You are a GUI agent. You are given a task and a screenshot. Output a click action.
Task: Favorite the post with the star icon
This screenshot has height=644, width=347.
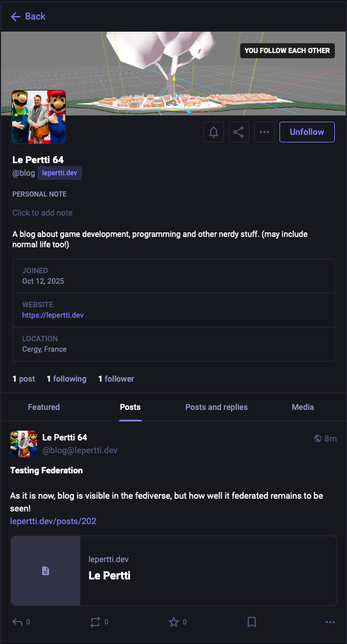(x=173, y=622)
